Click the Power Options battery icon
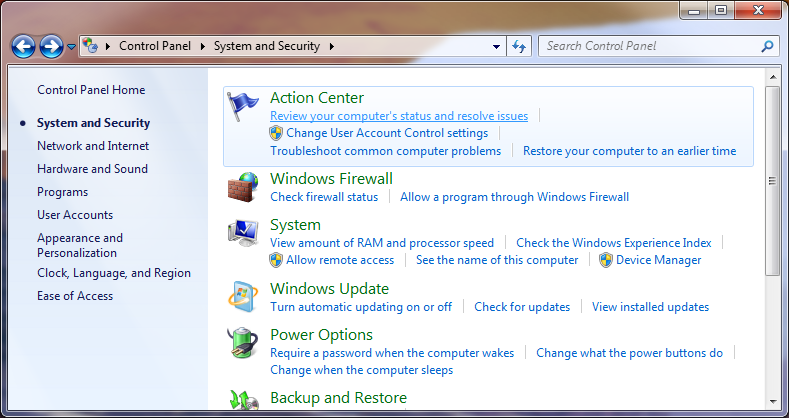 [x=243, y=343]
